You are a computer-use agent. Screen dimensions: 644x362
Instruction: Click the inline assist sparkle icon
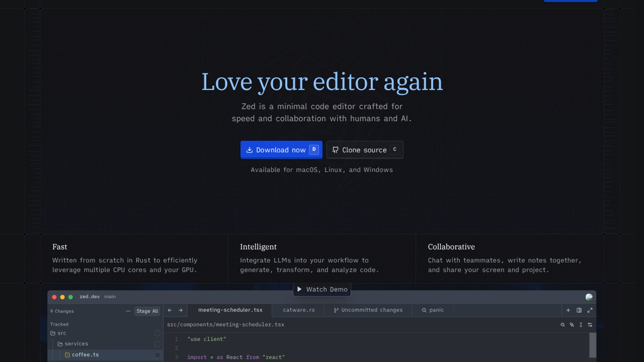[572, 325]
